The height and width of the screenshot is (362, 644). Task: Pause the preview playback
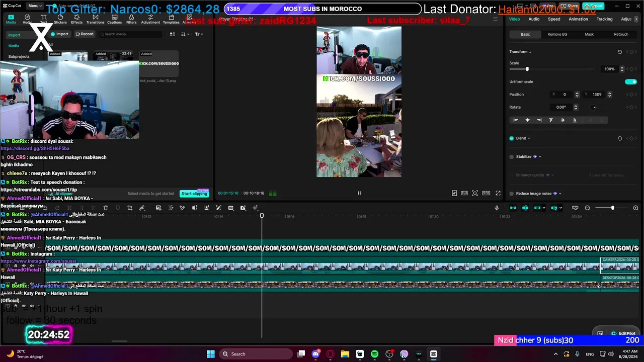359,193
